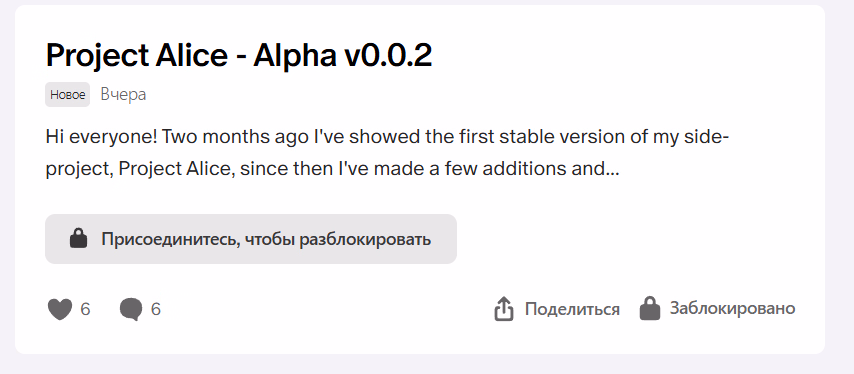Click the share arrow icon
The height and width of the screenshot is (374, 854).
504,309
